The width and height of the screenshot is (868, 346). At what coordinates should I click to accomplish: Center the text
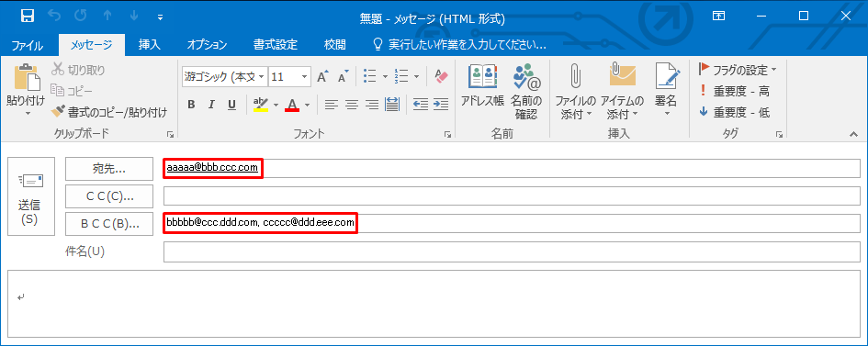[352, 105]
